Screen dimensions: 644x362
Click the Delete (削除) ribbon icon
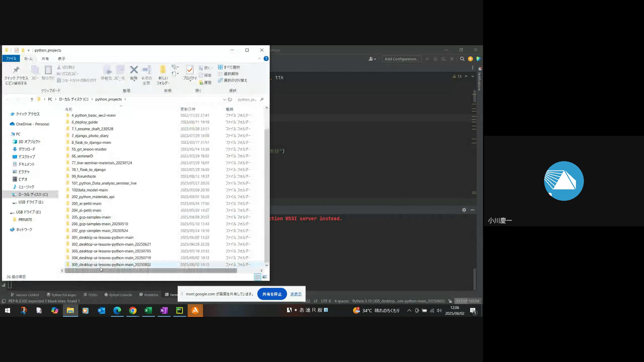pos(134,70)
